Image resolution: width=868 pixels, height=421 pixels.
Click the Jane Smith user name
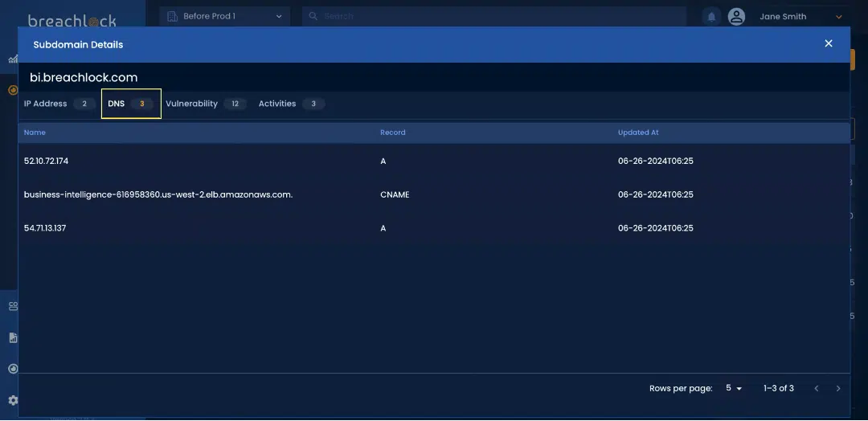pos(783,17)
